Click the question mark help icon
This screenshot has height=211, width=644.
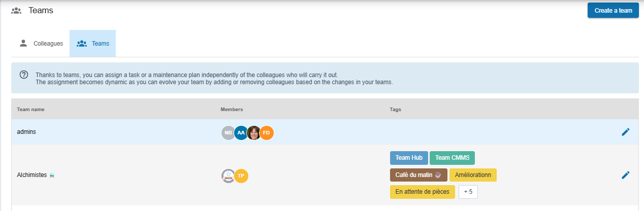[24, 75]
